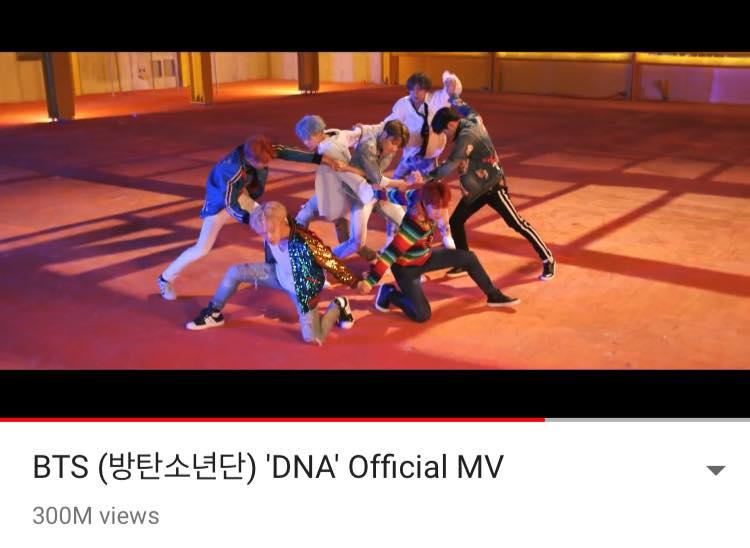
Task: Expand the video description arrow
Action: [716, 470]
